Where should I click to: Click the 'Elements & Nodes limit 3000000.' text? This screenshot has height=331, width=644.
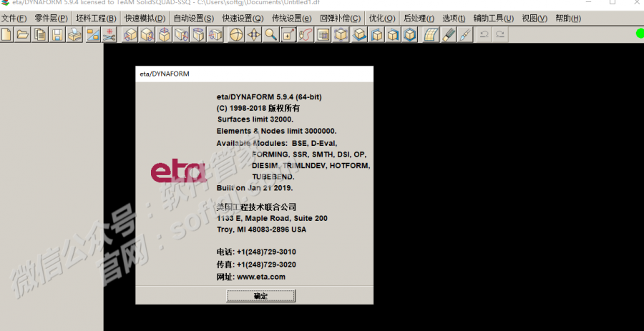click(277, 132)
